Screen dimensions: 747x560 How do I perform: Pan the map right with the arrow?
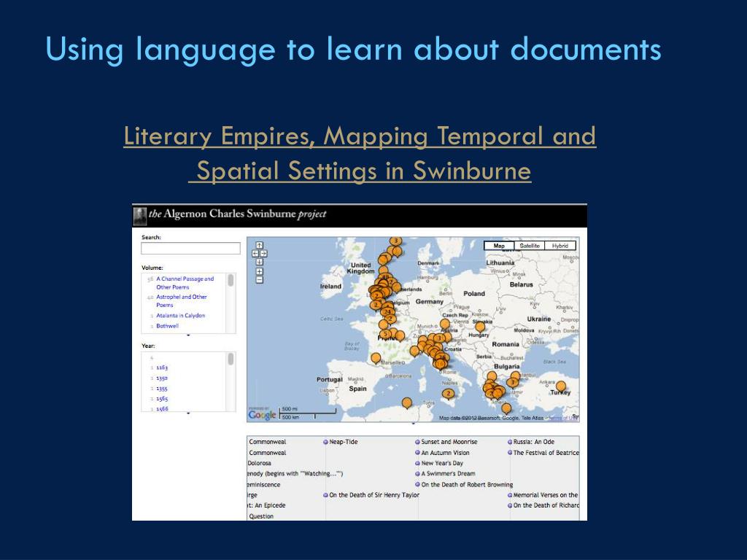coord(263,254)
